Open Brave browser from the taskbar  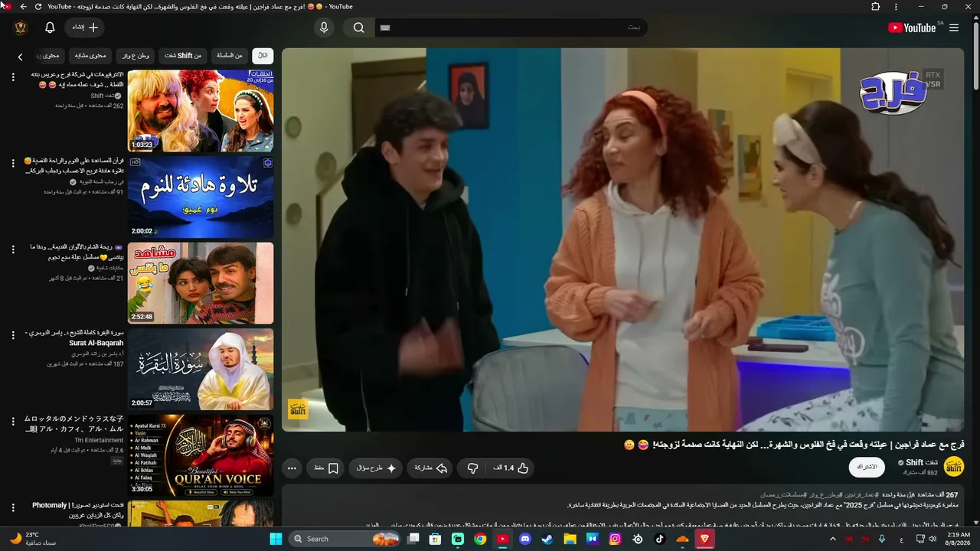704,539
